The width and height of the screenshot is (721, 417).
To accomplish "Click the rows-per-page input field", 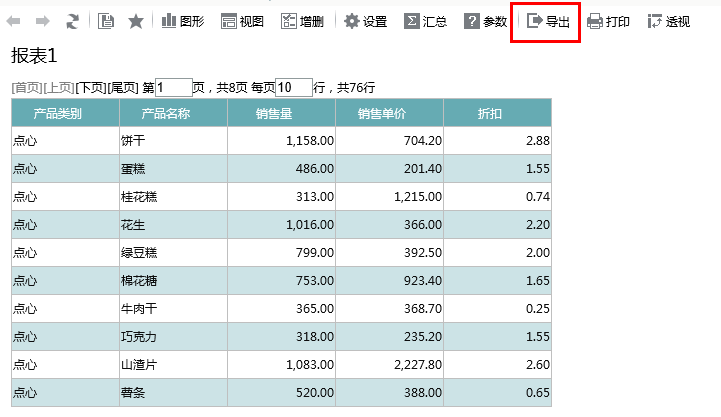I will coord(294,87).
